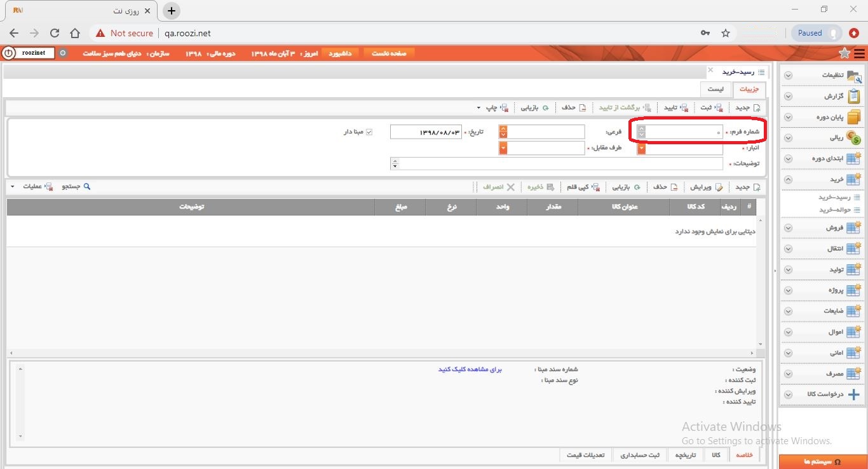This screenshot has width=868, height=469.
Task: Click the gear icon beside roozinet
Action: click(x=62, y=53)
